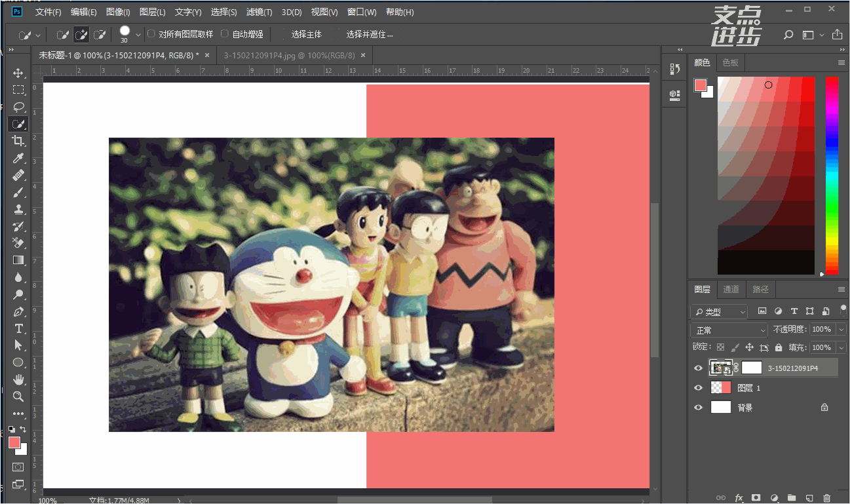Select the Spot Healing Brush tool
Viewport: 850px width, 504px height.
point(18,175)
